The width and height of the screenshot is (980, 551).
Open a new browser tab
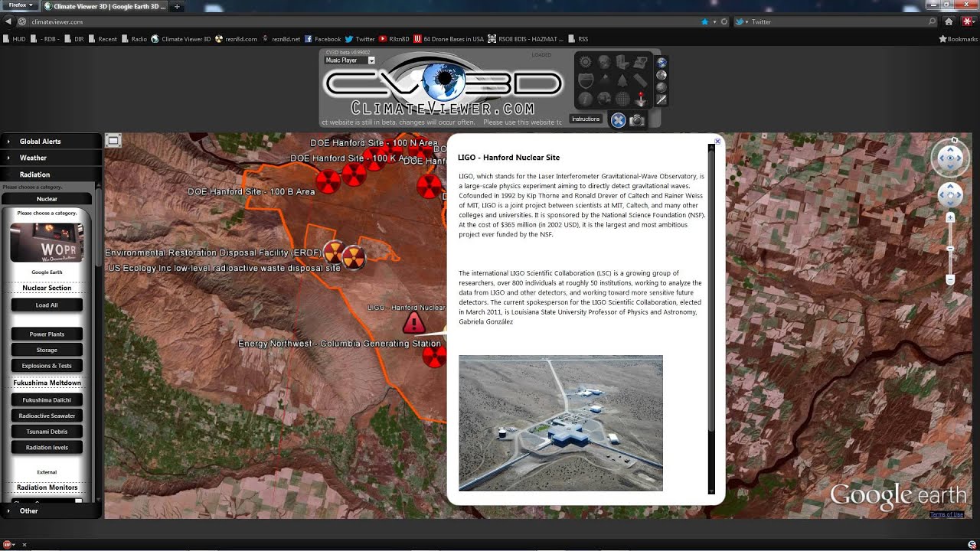(177, 6)
